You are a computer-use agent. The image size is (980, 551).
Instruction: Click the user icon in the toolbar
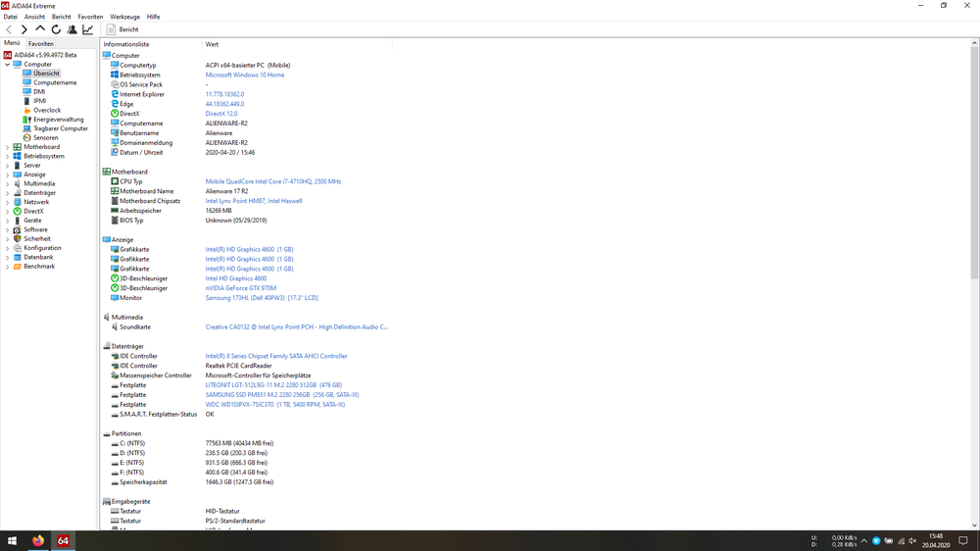pos(72,29)
